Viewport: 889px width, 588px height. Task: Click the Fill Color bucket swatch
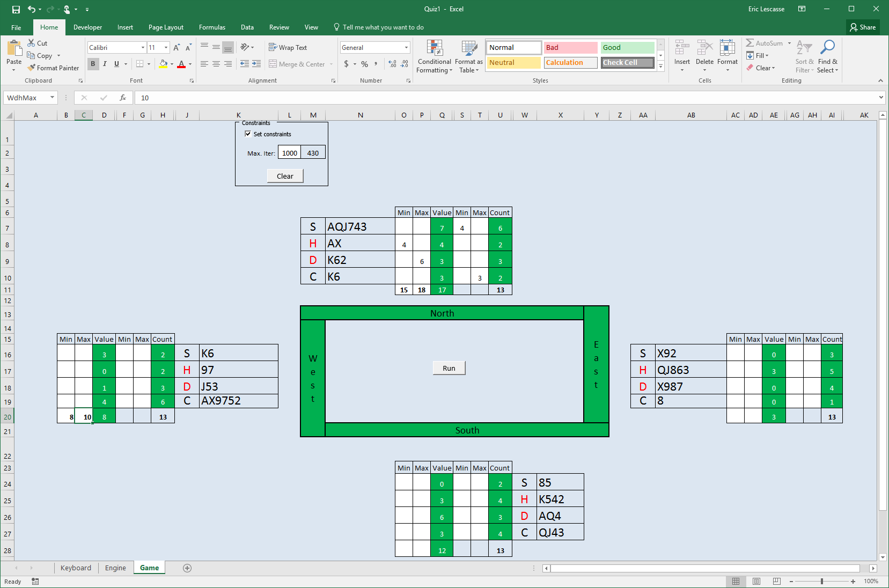tap(163, 64)
